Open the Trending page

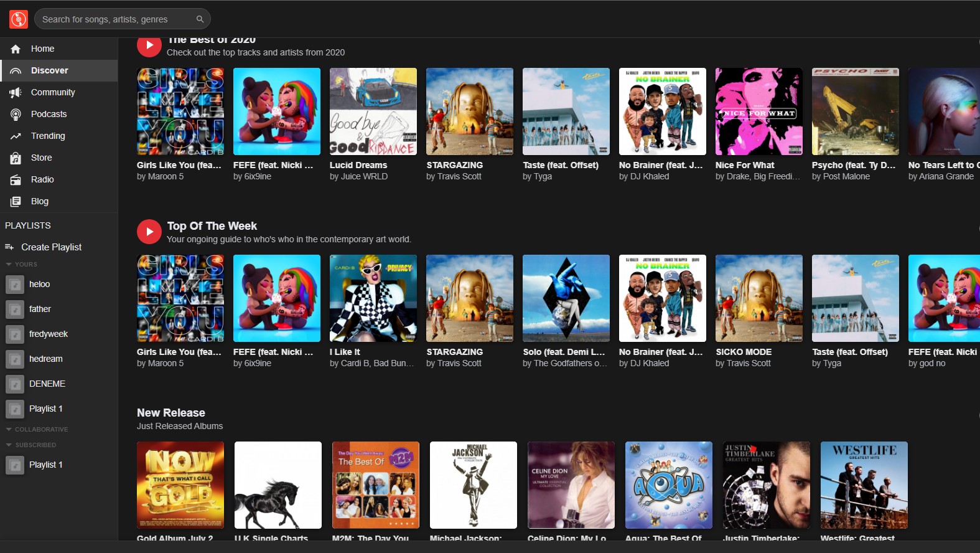(x=48, y=136)
